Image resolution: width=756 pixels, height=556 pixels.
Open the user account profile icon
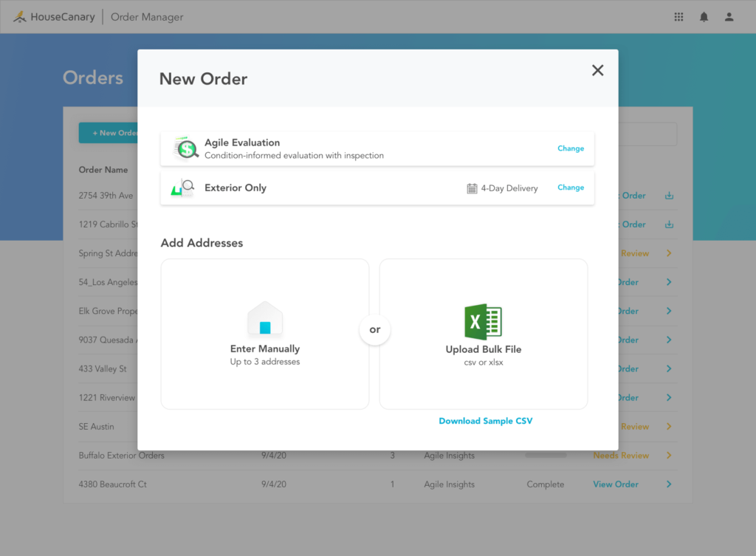(729, 17)
